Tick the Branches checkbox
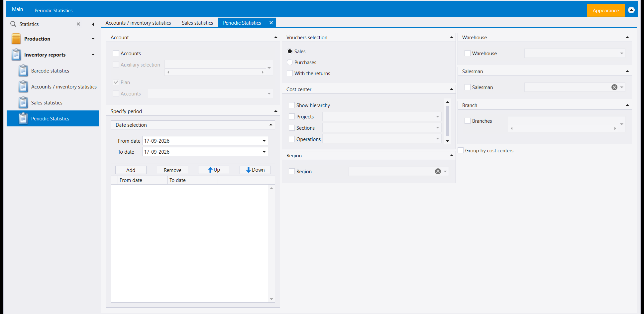The width and height of the screenshot is (644, 314). click(x=468, y=121)
